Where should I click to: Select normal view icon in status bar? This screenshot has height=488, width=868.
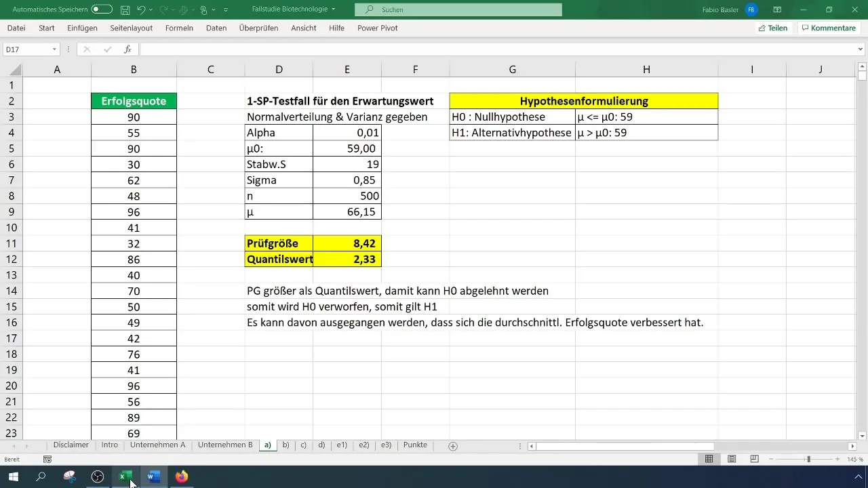(x=709, y=460)
